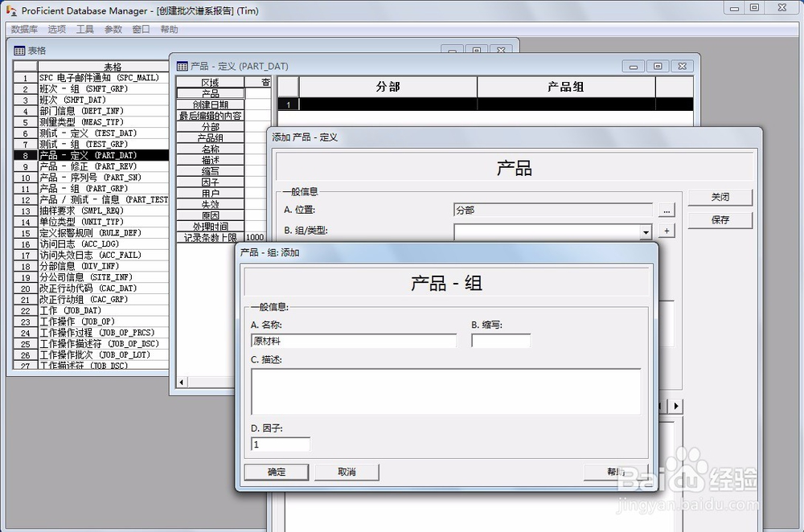Click the D. 因子 input field
Image resolution: width=804 pixels, height=532 pixels.
[x=281, y=444]
